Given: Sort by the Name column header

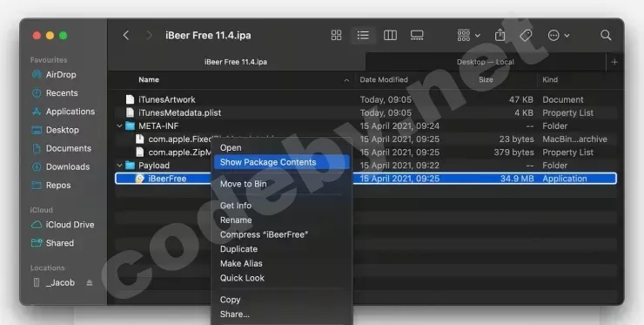Looking at the screenshot, I should coord(149,80).
